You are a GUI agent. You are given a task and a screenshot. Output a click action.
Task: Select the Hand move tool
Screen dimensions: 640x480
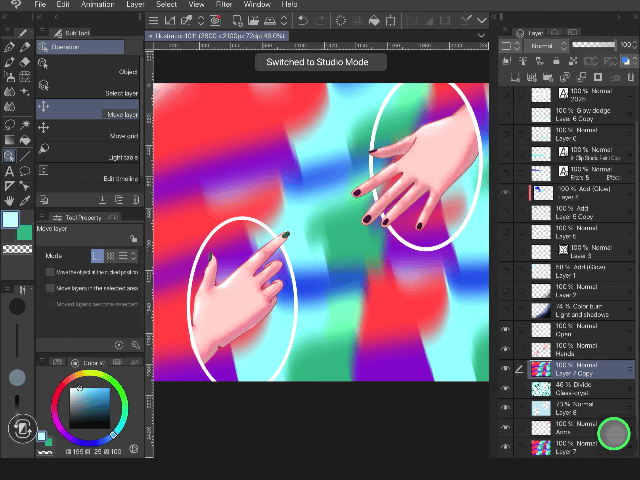tap(9, 201)
